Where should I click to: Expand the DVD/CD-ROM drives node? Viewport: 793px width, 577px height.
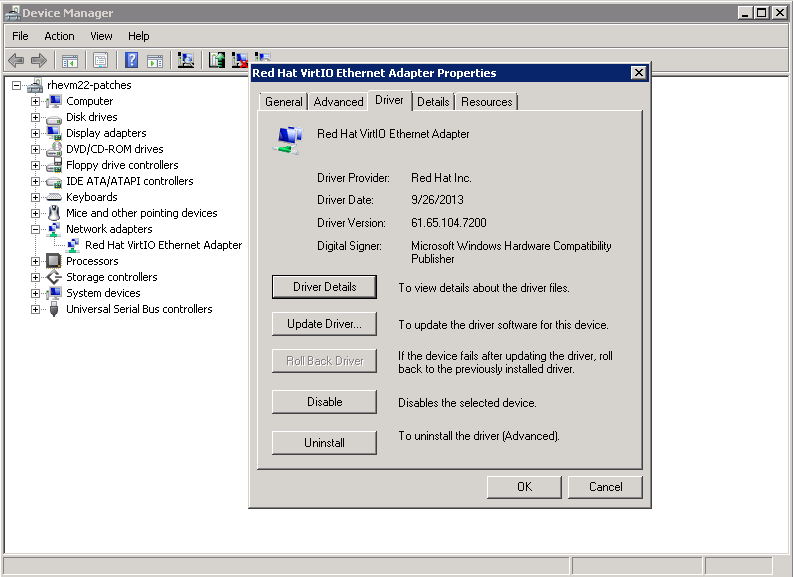tap(35, 149)
